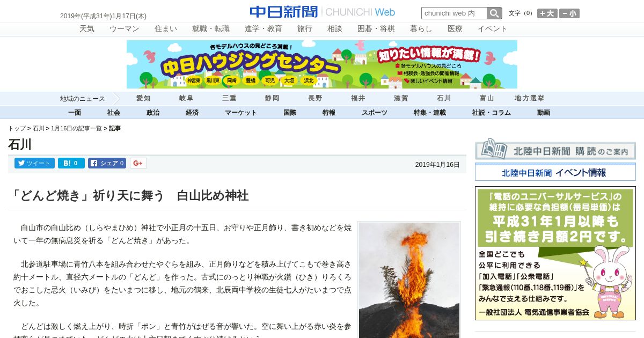Go to 社会 news category
Image resolution: width=644 pixels, height=338 pixels.
(x=114, y=113)
